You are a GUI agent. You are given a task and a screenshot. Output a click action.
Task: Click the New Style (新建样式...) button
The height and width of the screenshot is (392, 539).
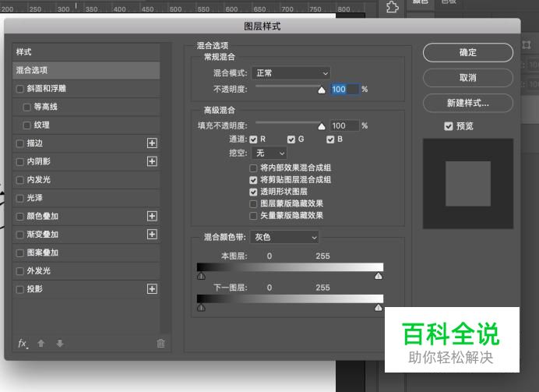click(468, 103)
